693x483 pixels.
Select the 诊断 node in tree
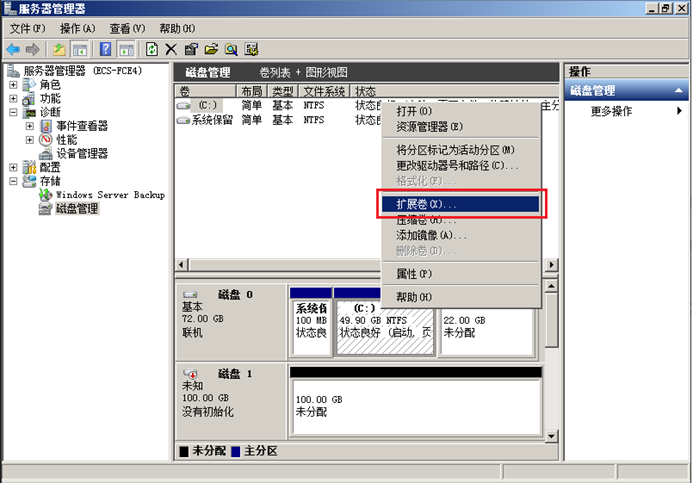(x=50, y=112)
